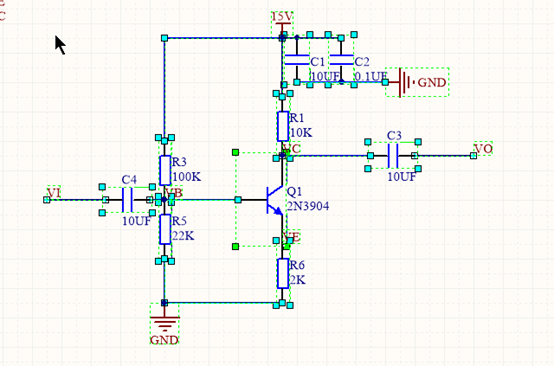Select resistor R5 symbol
Image resolution: width=554 pixels, height=366 pixels.
165,229
